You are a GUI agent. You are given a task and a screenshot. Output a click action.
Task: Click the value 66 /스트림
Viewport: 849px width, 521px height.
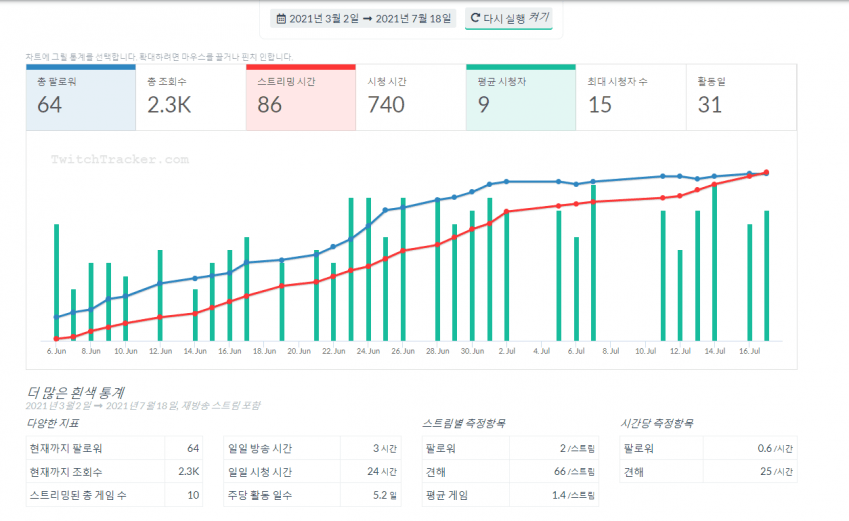574,472
